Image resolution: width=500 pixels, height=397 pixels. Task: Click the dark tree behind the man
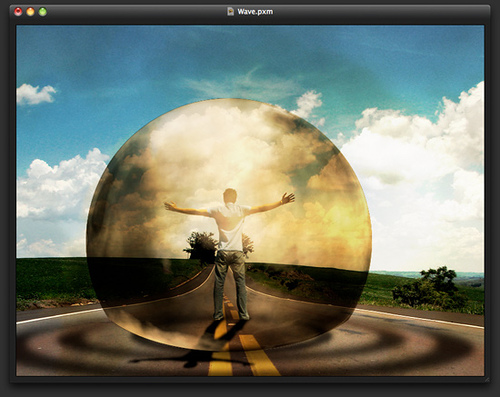201,247
